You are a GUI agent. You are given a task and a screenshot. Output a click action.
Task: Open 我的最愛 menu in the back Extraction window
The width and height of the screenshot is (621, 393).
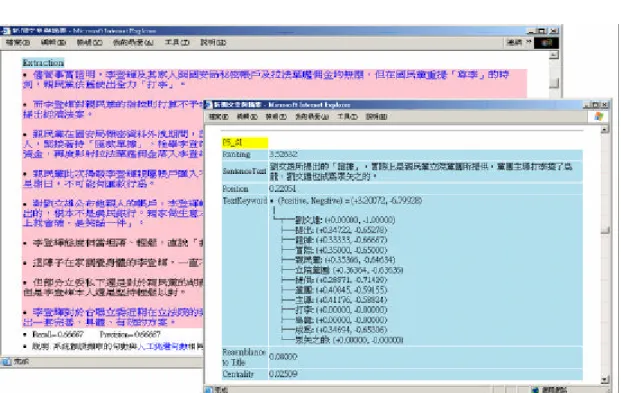[133, 42]
